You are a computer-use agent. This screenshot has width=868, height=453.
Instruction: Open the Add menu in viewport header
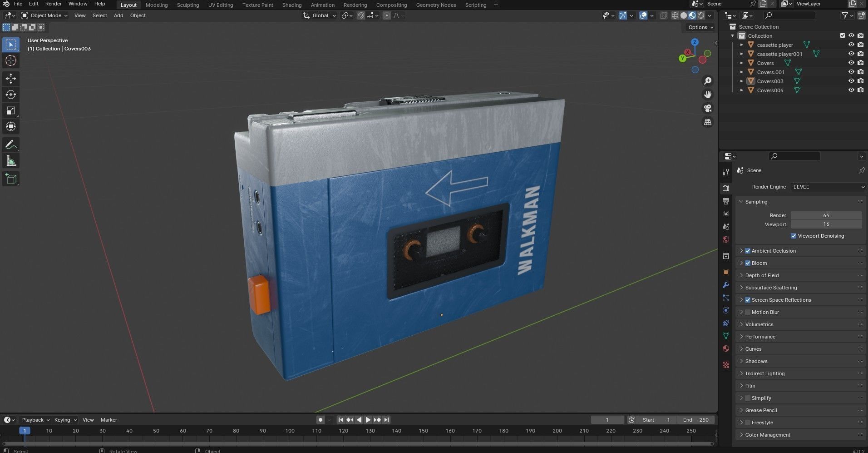(118, 15)
